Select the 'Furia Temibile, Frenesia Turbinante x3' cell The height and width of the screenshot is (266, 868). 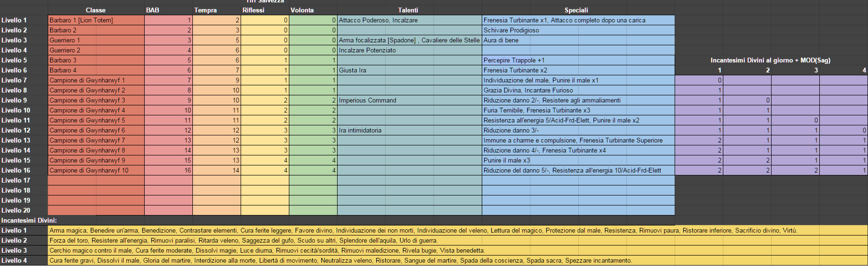578,110
